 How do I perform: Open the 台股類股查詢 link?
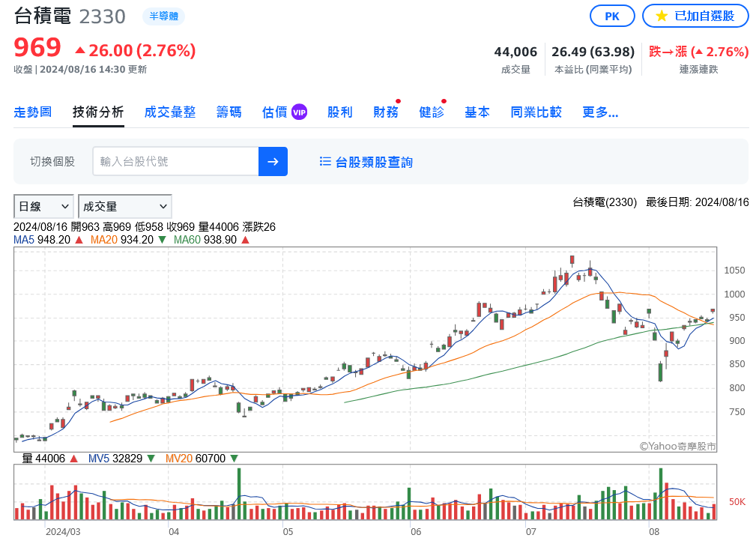point(374,162)
